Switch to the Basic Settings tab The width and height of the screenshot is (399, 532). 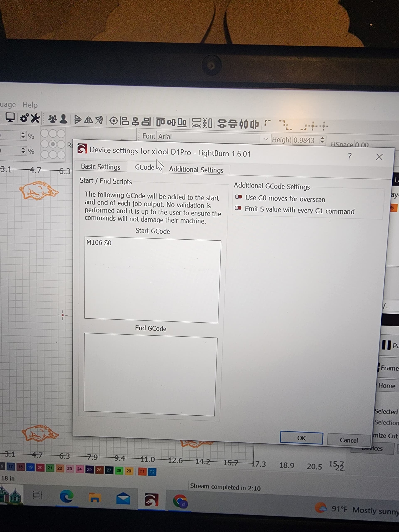coord(101,167)
